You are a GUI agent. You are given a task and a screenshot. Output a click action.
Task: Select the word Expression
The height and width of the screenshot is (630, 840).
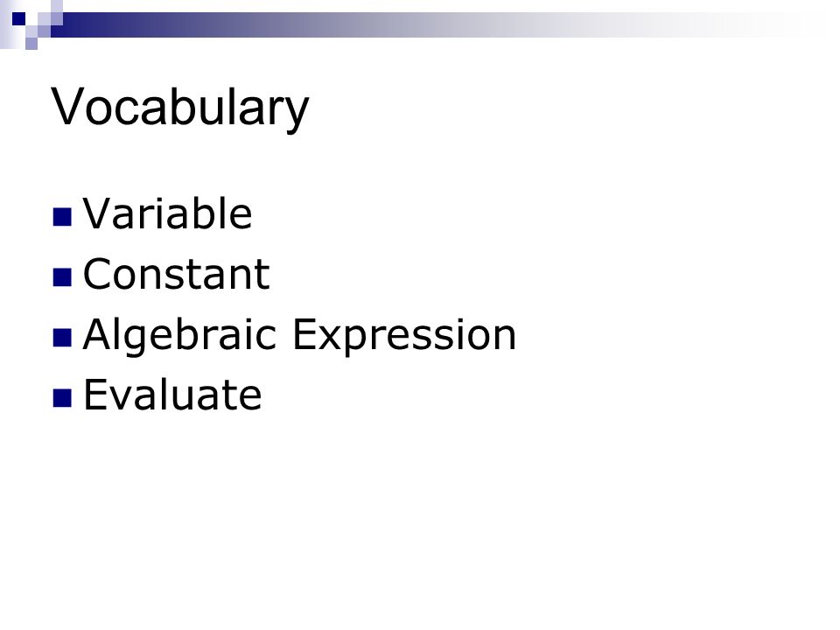[x=404, y=336]
